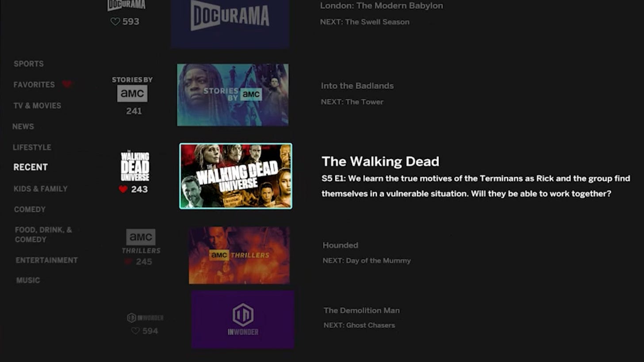The image size is (644, 362).
Task: Click the red heart beside Favorites
Action: click(x=66, y=84)
